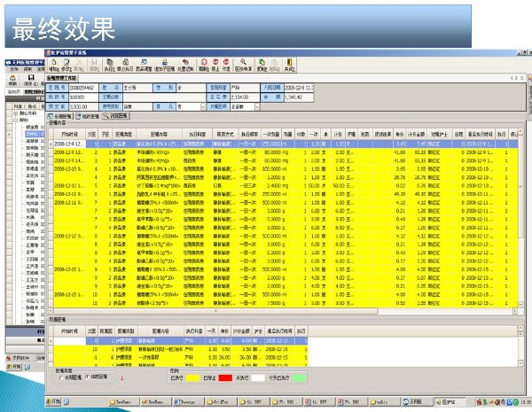Click the green 今天已执行 legend swatch

[299, 377]
